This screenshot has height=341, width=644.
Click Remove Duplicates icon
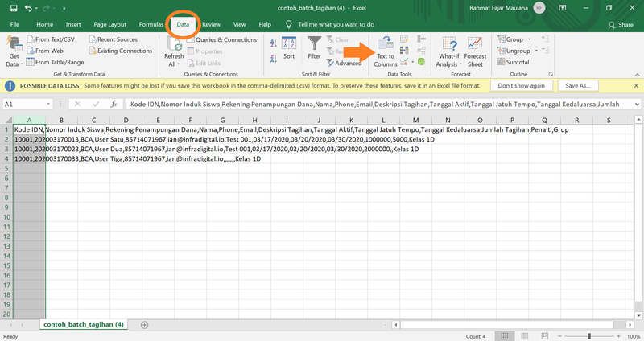point(404,51)
